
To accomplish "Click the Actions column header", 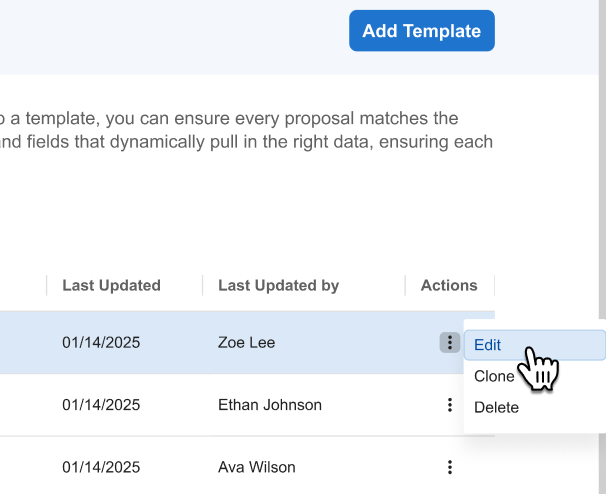I will click(x=449, y=285).
